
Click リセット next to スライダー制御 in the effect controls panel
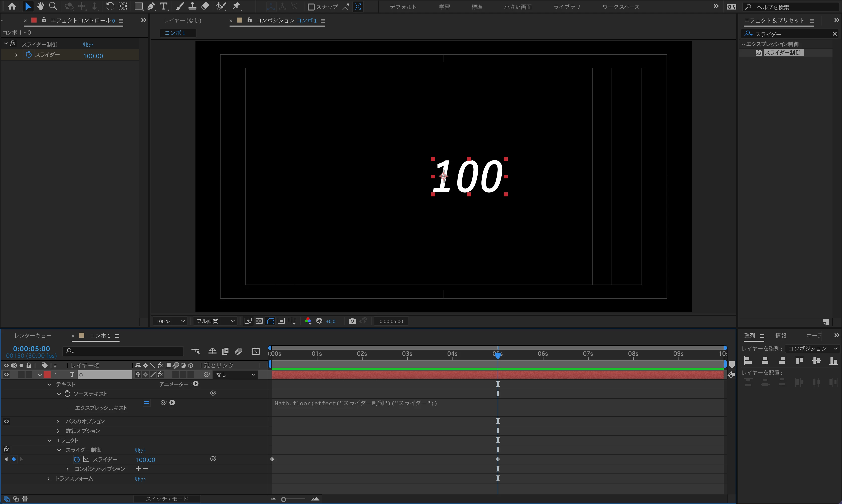click(x=88, y=45)
